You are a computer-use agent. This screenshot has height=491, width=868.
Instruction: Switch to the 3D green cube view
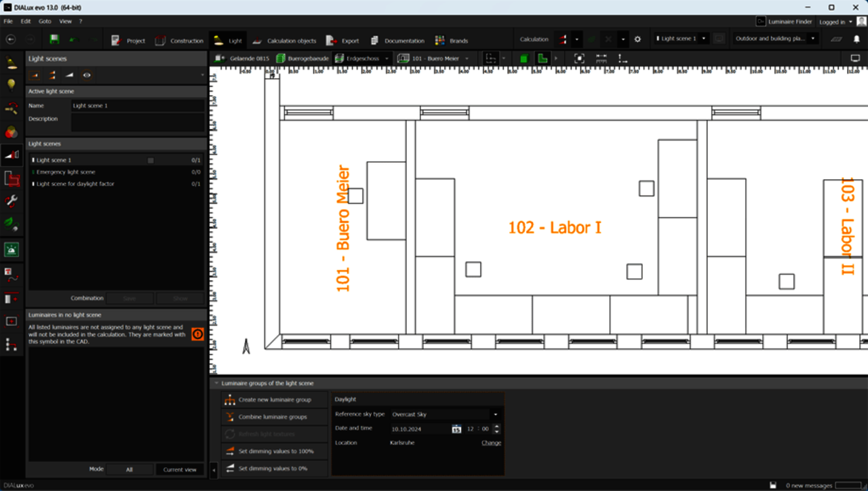524,59
